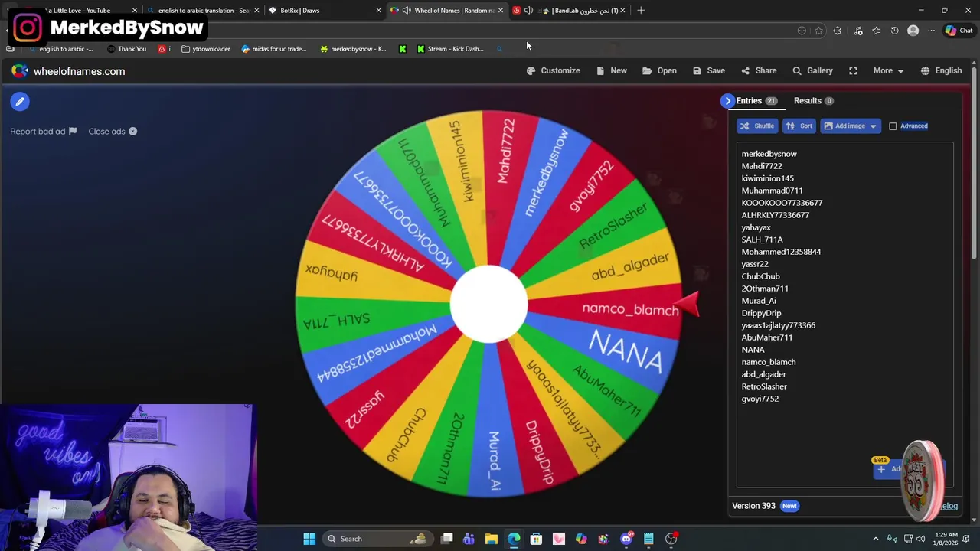Select entry 'ChubChub' in the list
Image resolution: width=980 pixels, height=551 pixels.
[760, 276]
